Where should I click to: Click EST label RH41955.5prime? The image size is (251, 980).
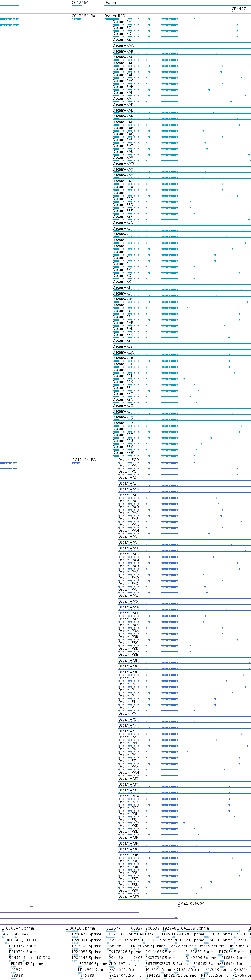click(158, 940)
